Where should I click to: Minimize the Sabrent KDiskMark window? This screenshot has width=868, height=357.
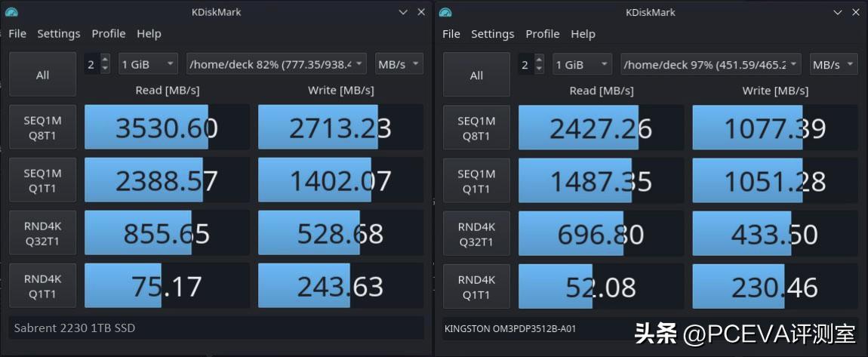(x=404, y=12)
